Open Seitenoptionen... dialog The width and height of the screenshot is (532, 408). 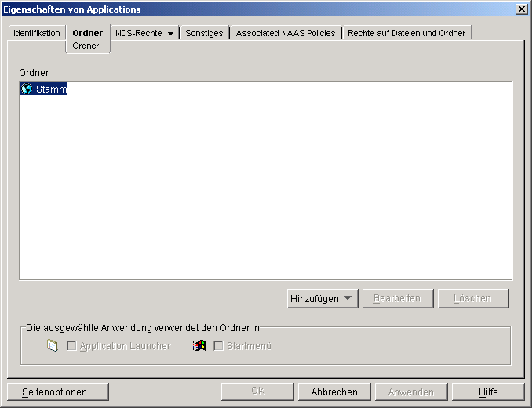(x=58, y=392)
